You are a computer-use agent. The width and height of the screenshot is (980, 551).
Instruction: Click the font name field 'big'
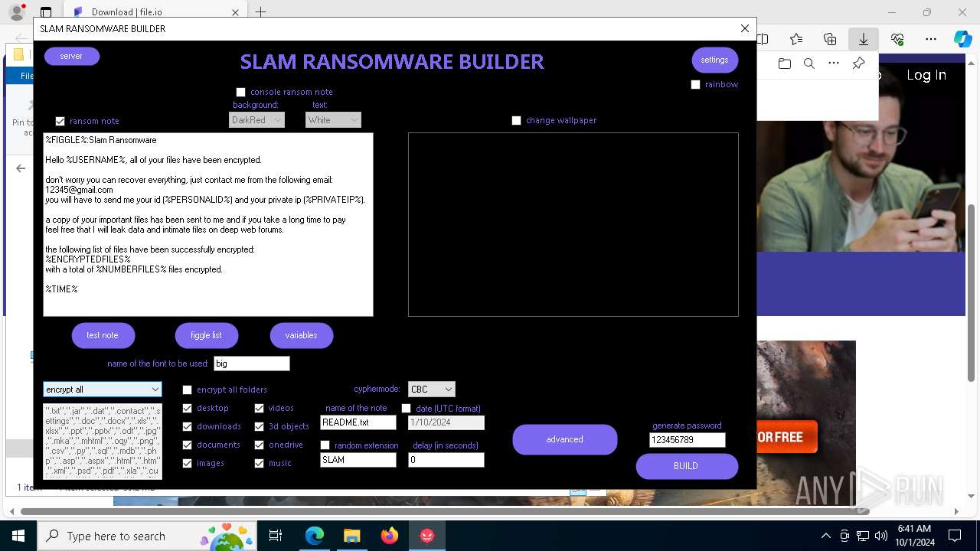tap(251, 364)
